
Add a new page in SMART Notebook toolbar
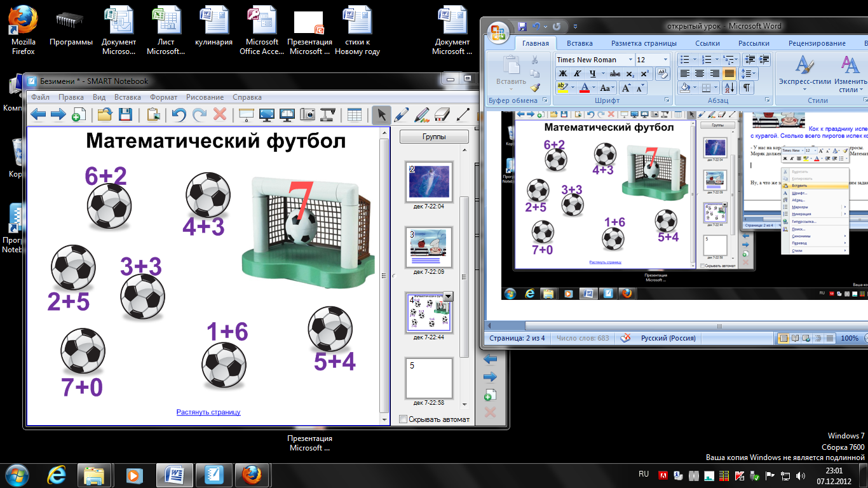tap(78, 114)
